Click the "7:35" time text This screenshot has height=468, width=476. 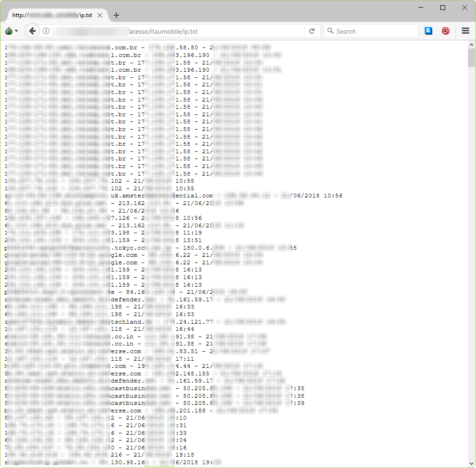pyautogui.click(x=297, y=388)
